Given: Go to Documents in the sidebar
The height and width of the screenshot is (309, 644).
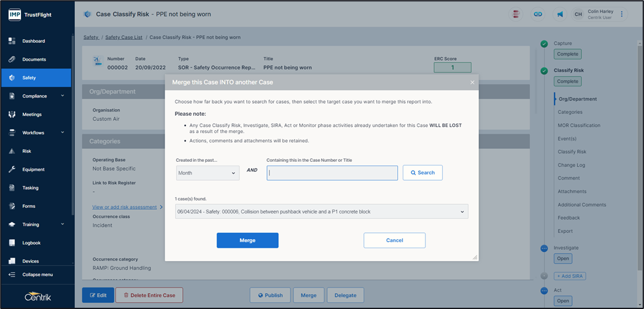Looking at the screenshot, I should tap(34, 59).
